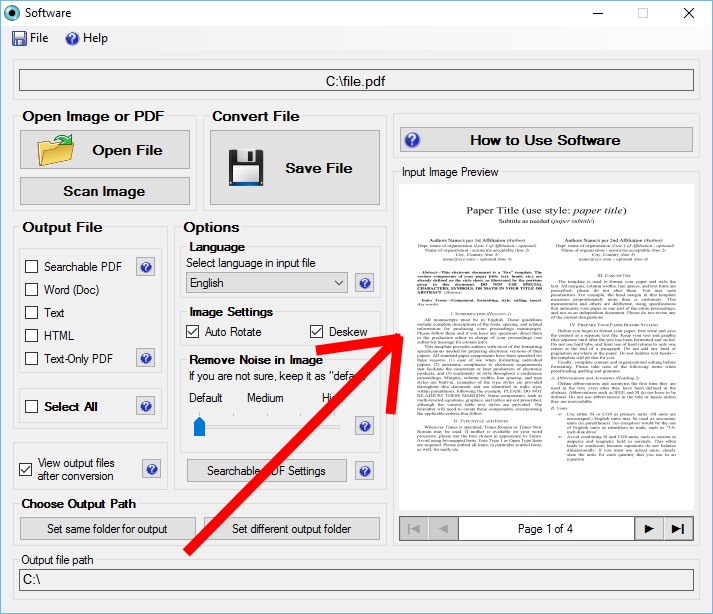The height and width of the screenshot is (614, 713).
Task: Toggle View output files after conversion
Action: (25, 469)
